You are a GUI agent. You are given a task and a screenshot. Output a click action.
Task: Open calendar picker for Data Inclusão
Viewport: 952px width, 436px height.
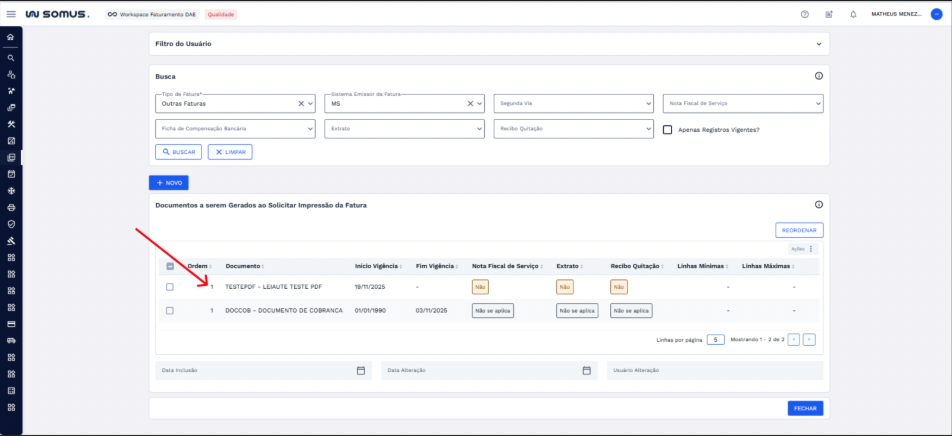[x=361, y=370]
